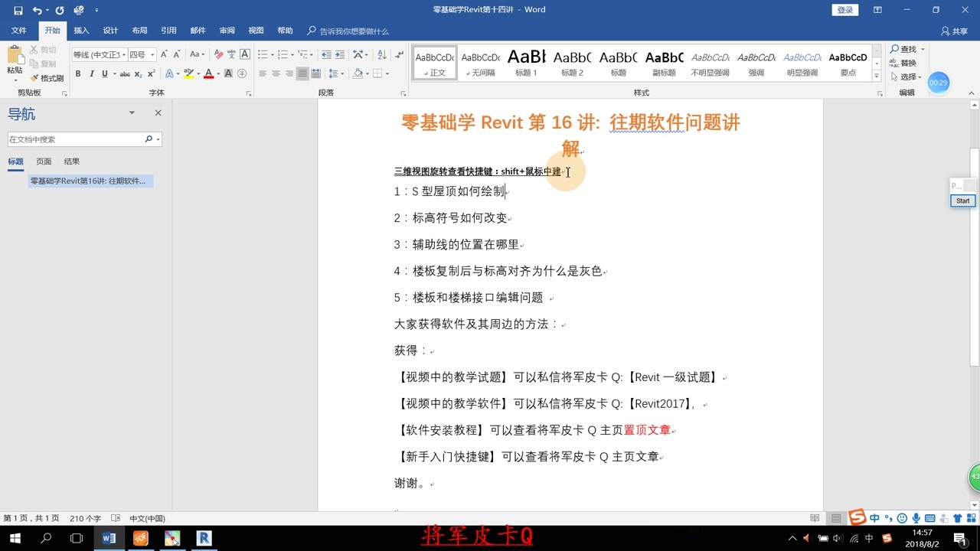Switch to the 视图 (View) tab
Image resolution: width=980 pixels, height=551 pixels.
256,31
